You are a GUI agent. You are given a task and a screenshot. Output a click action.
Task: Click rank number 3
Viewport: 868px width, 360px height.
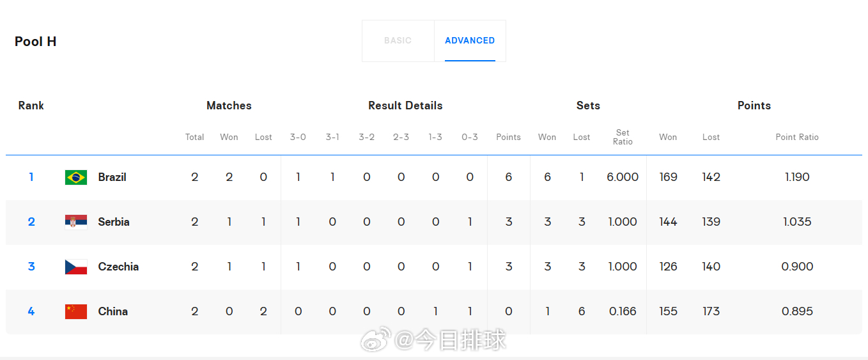click(31, 267)
